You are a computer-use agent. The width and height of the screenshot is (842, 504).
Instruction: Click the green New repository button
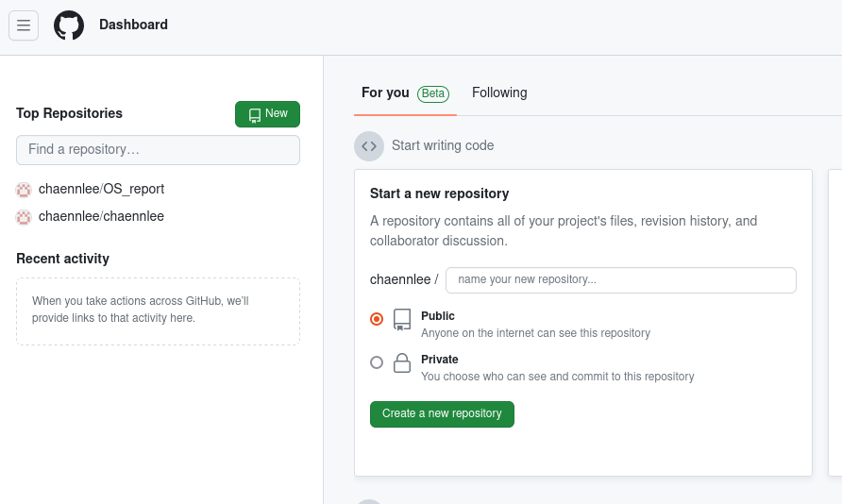coord(267,114)
